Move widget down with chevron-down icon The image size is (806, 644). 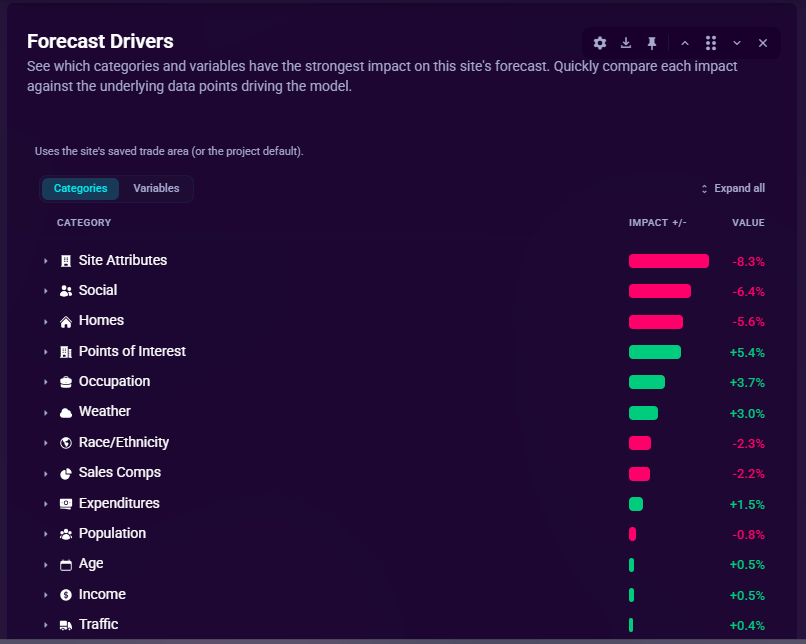tap(737, 43)
